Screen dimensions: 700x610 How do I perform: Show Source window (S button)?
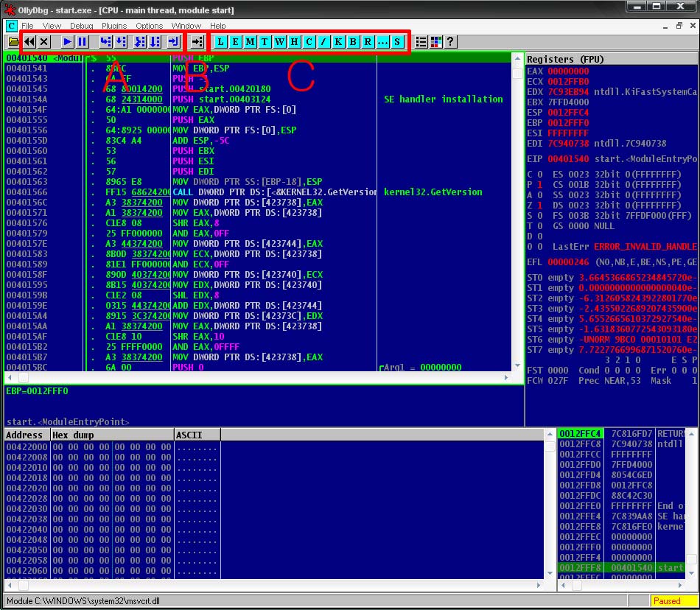[397, 42]
